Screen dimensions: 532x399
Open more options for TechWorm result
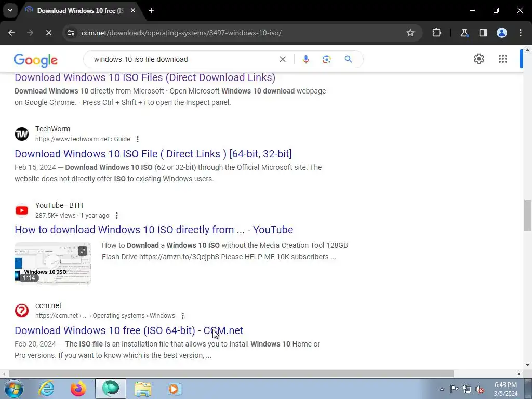pyautogui.click(x=137, y=139)
